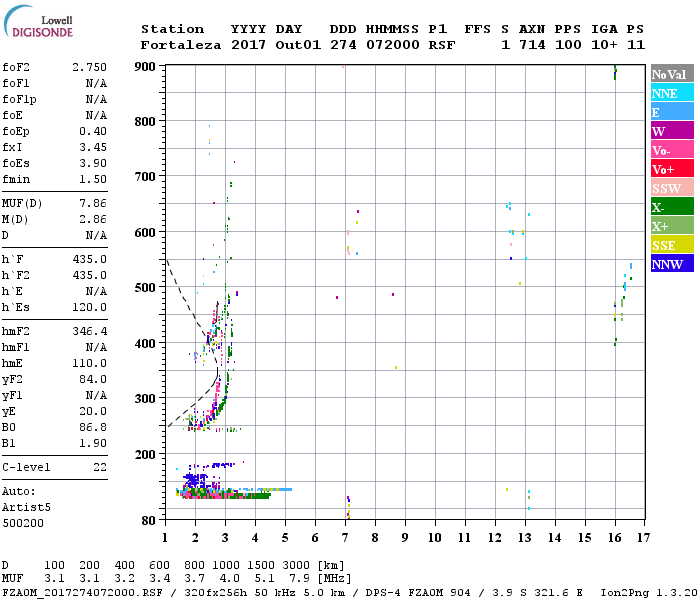The width and height of the screenshot is (700, 600).
Task: Click the SSW light pink legend swatch
Action: pos(672,188)
